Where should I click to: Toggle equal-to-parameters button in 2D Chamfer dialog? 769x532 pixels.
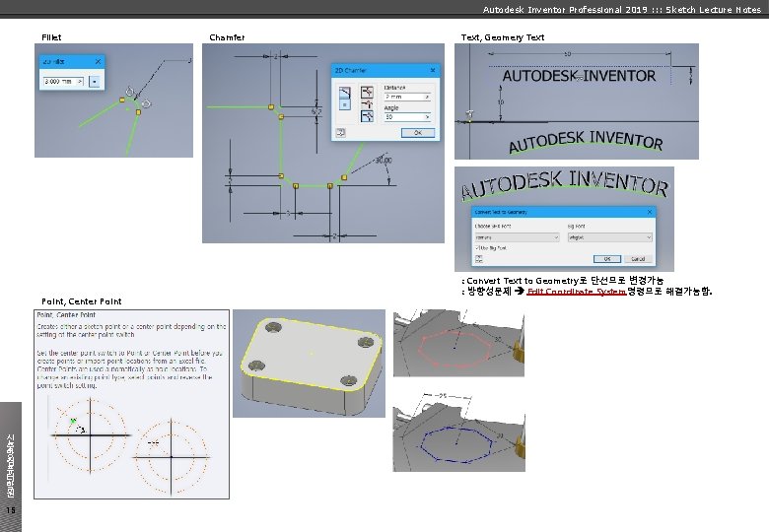(x=345, y=104)
